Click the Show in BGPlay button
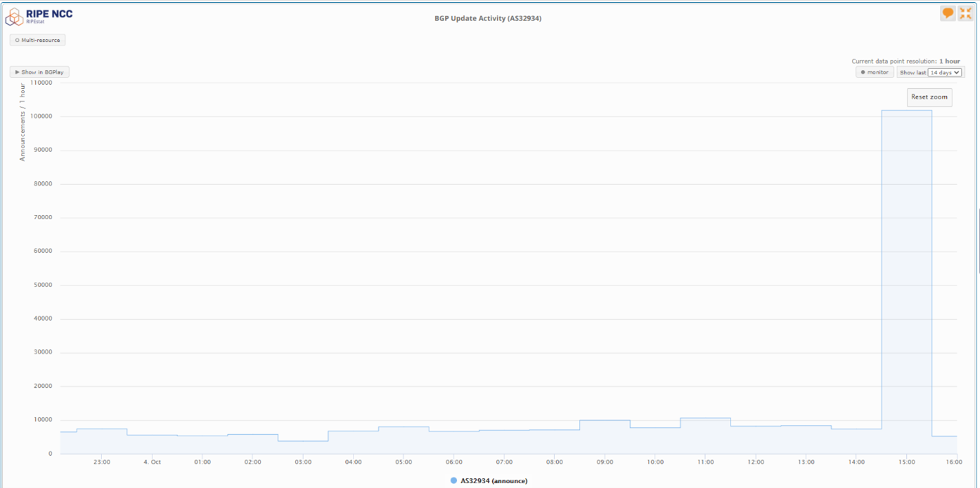The image size is (980, 488). [39, 72]
